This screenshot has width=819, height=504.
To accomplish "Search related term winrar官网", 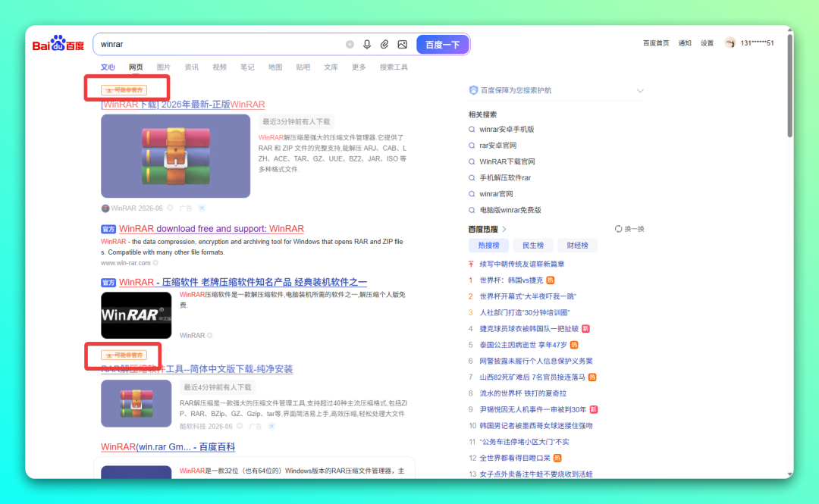I will tap(496, 194).
